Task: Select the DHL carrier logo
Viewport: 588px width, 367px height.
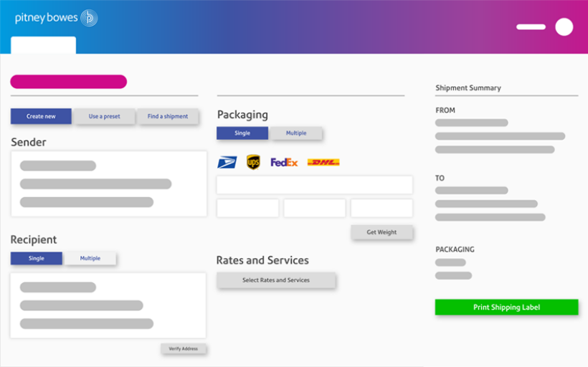Action: (x=323, y=163)
